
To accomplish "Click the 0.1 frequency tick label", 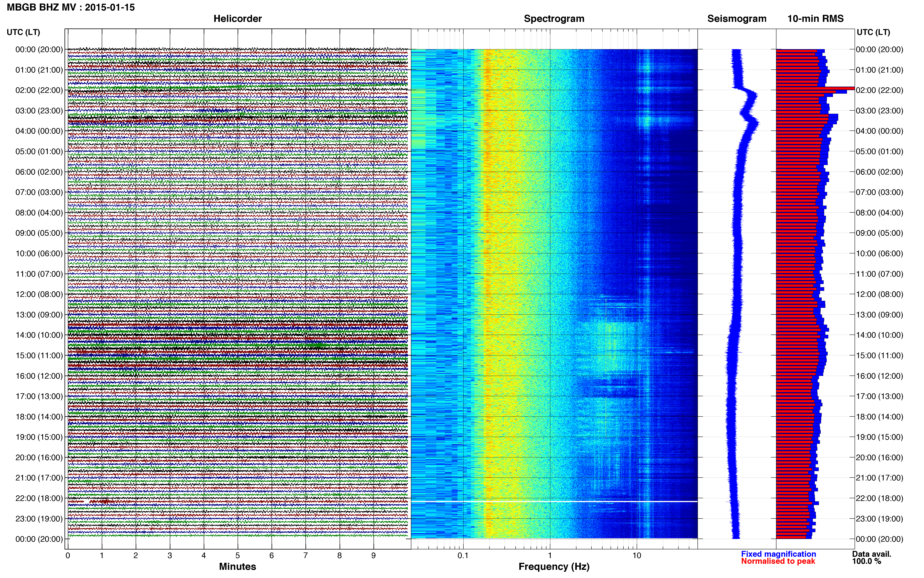I will (463, 555).
